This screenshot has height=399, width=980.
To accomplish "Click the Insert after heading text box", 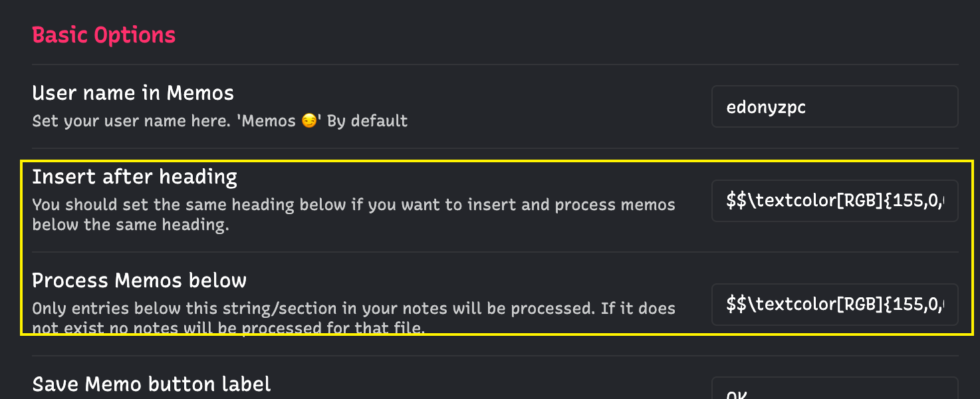I will click(x=834, y=201).
